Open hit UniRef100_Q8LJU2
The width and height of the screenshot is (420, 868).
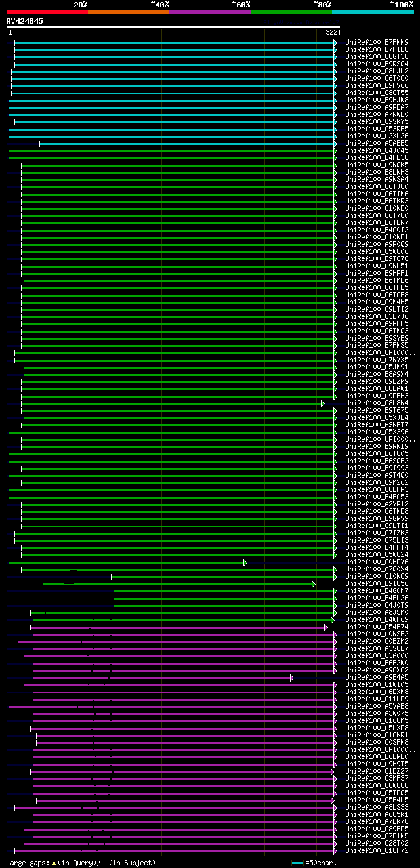[x=377, y=72]
